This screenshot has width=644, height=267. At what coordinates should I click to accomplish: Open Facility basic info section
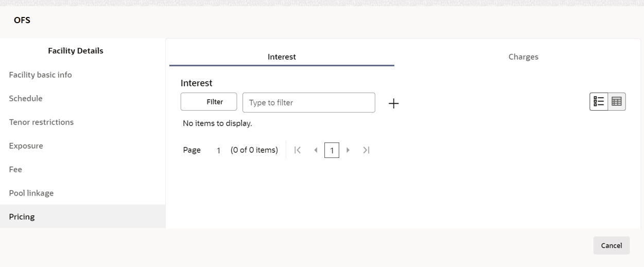tap(40, 75)
